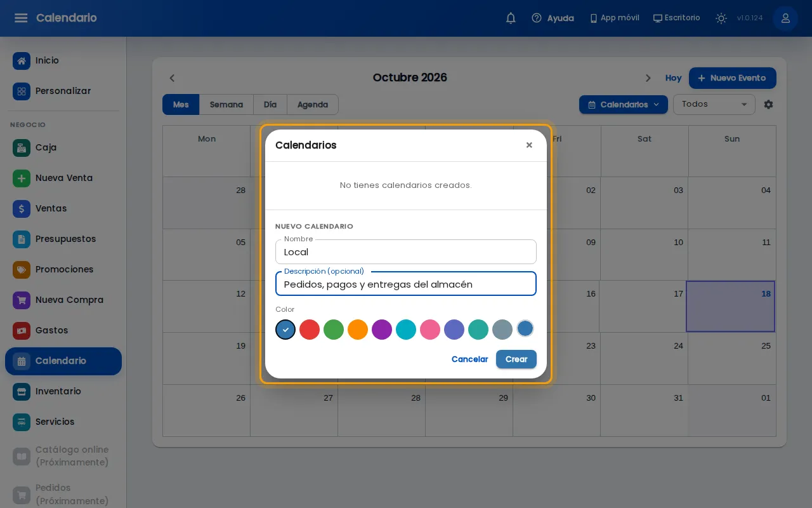Open Inventario in the sidebar
This screenshot has width=812, height=508.
coord(63,391)
